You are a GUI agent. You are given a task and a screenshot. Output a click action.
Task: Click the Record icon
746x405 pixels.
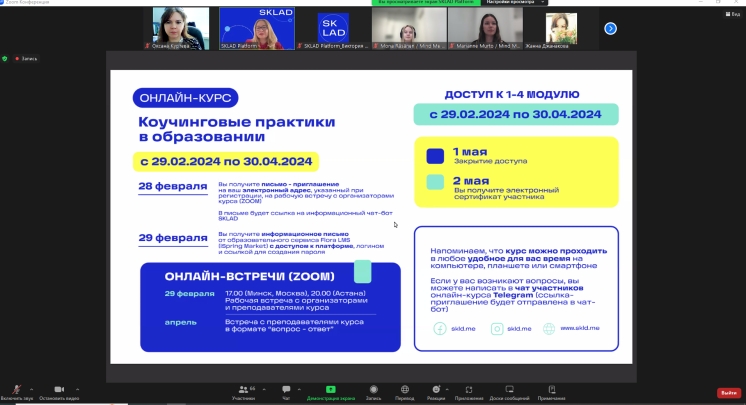(x=372, y=389)
